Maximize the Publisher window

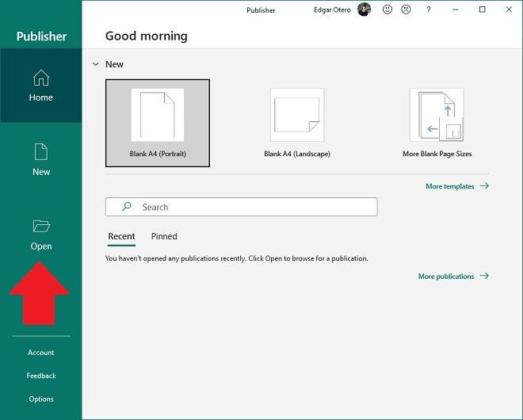483,10
